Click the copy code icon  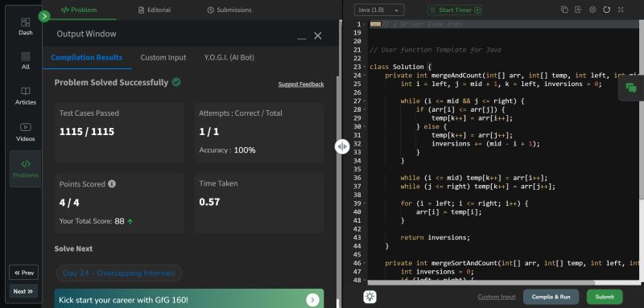tap(564, 10)
